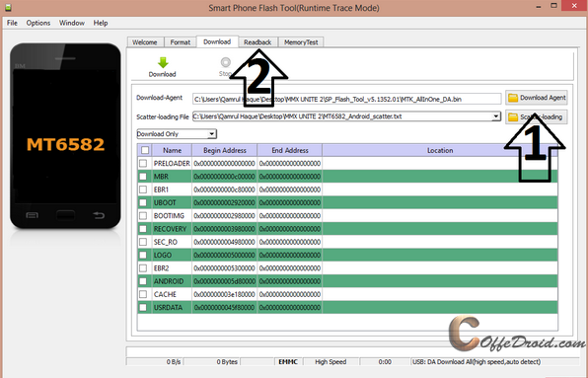This screenshot has height=378, width=588.
Task: Click the Scatter-loading button
Action: 537,117
